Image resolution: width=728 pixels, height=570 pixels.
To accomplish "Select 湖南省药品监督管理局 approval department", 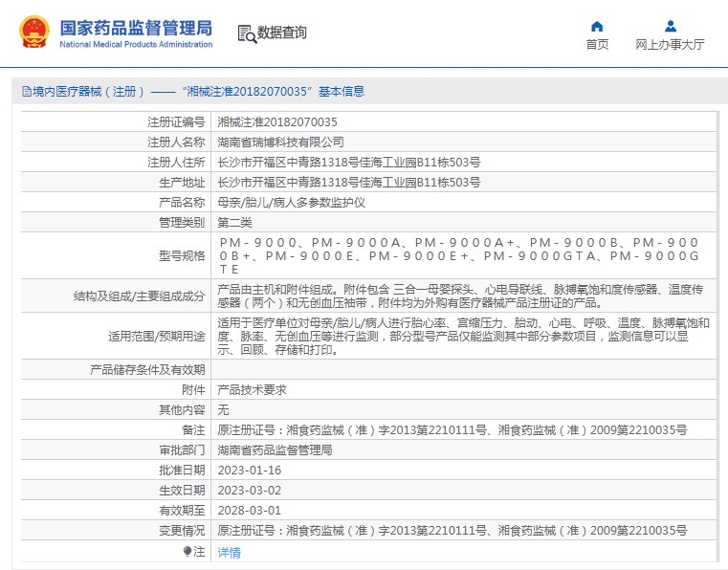I will click(275, 450).
